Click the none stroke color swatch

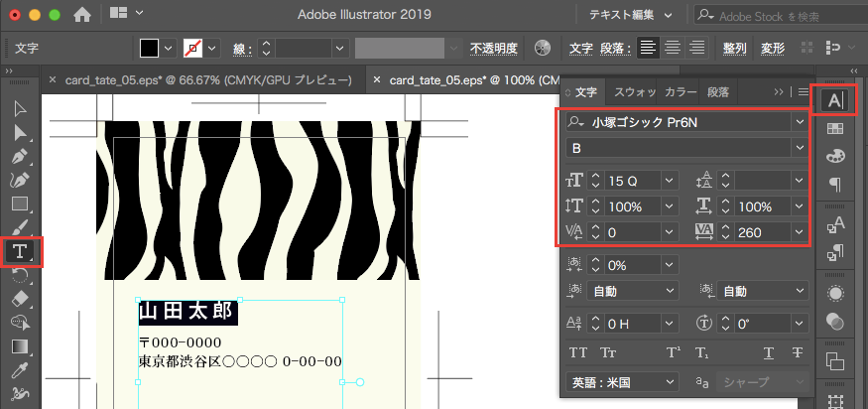(x=193, y=49)
